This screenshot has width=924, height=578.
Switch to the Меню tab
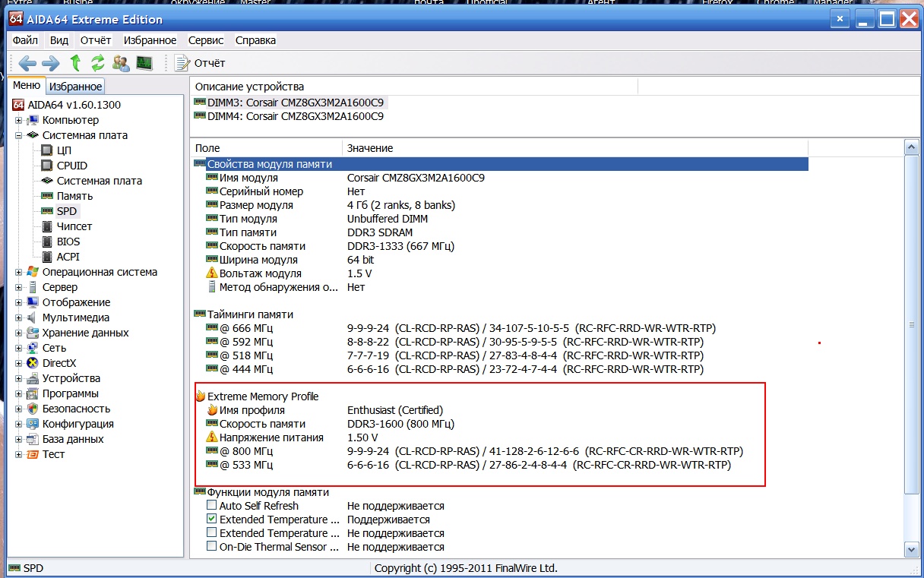(x=27, y=86)
